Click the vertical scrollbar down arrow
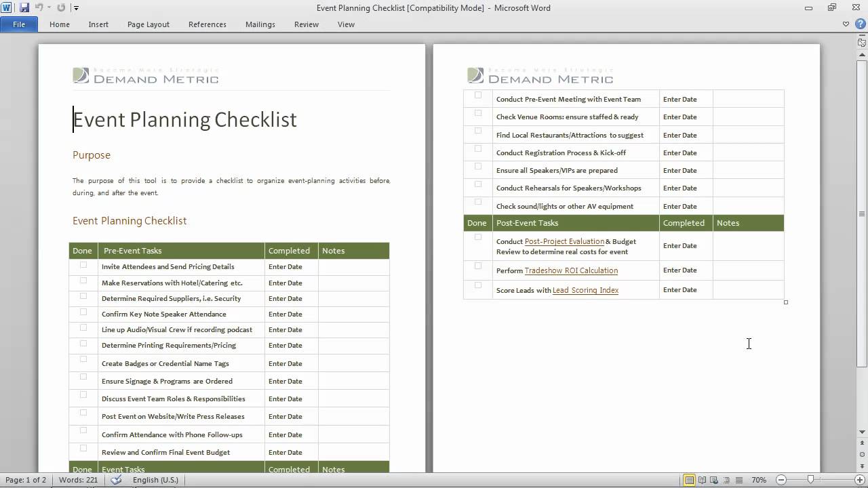Image resolution: width=868 pixels, height=488 pixels. 862,432
